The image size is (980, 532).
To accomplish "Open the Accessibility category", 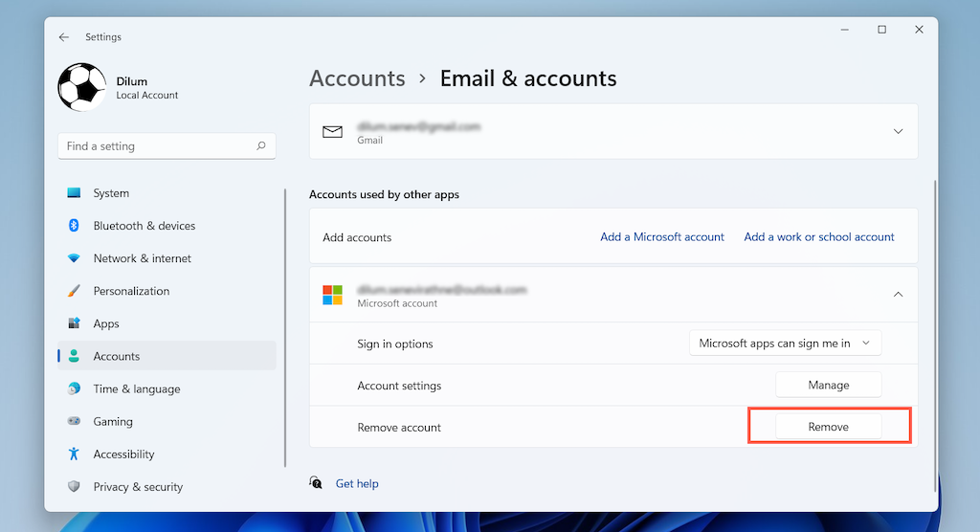I will pos(123,454).
